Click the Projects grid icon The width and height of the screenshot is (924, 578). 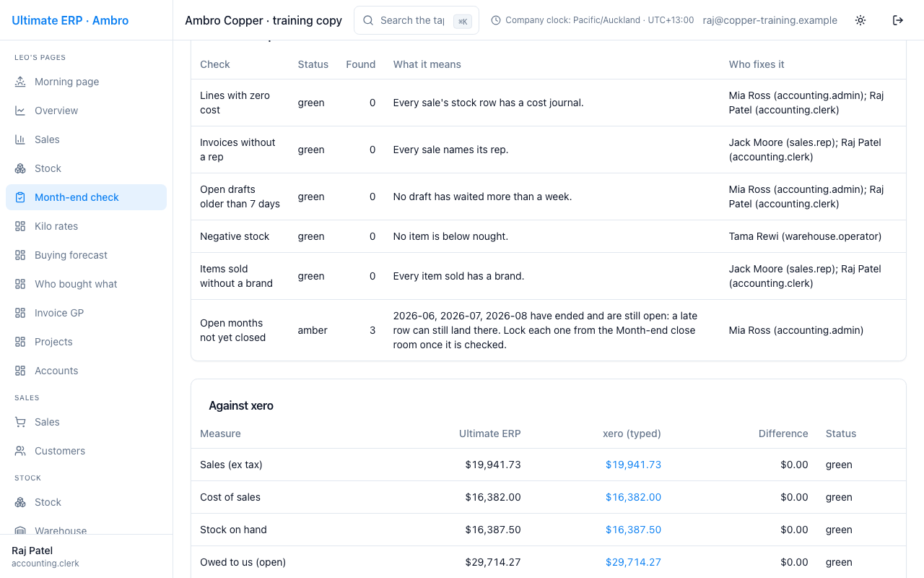(x=20, y=342)
